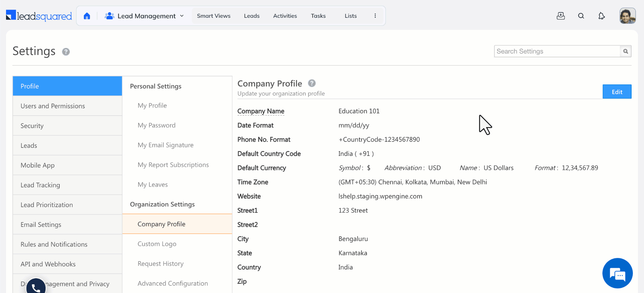
Task: Click the user avatar photo
Action: pyautogui.click(x=627, y=16)
